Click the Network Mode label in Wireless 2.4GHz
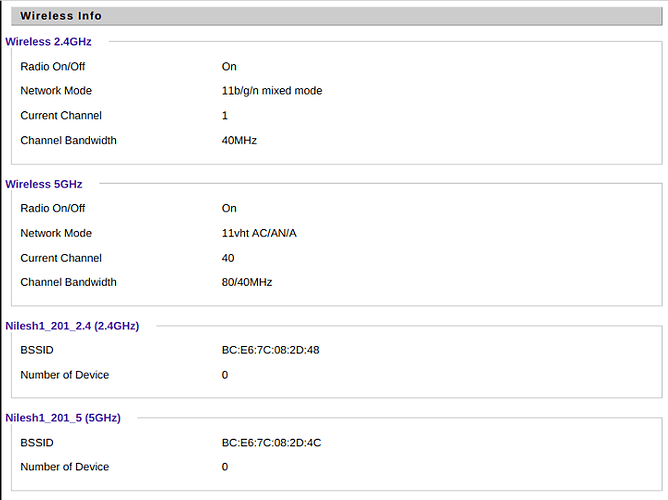The image size is (668, 500). (56, 91)
